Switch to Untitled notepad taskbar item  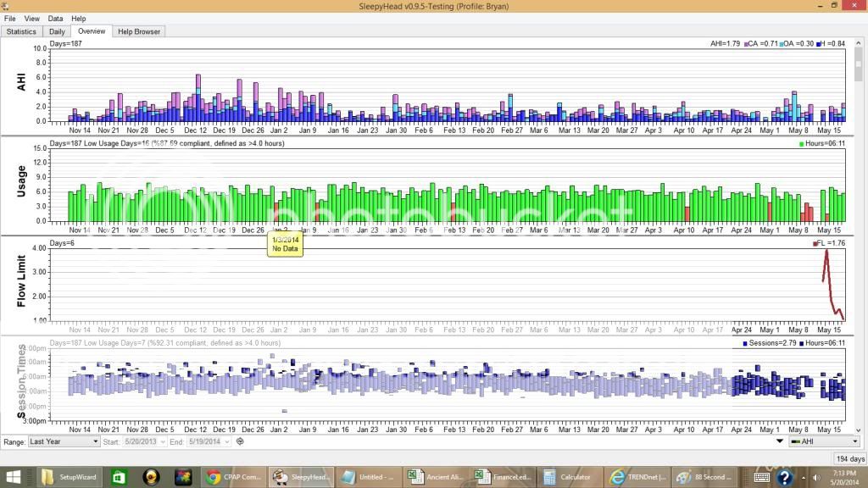coord(368,477)
